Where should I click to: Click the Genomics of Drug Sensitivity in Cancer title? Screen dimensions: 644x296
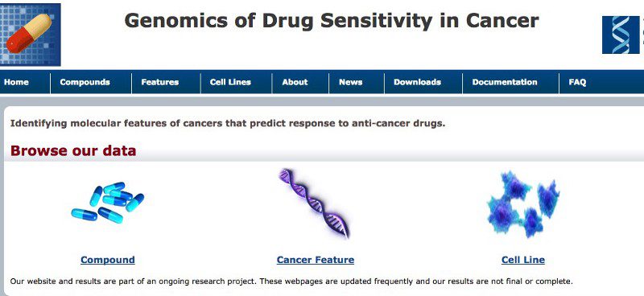(x=332, y=21)
